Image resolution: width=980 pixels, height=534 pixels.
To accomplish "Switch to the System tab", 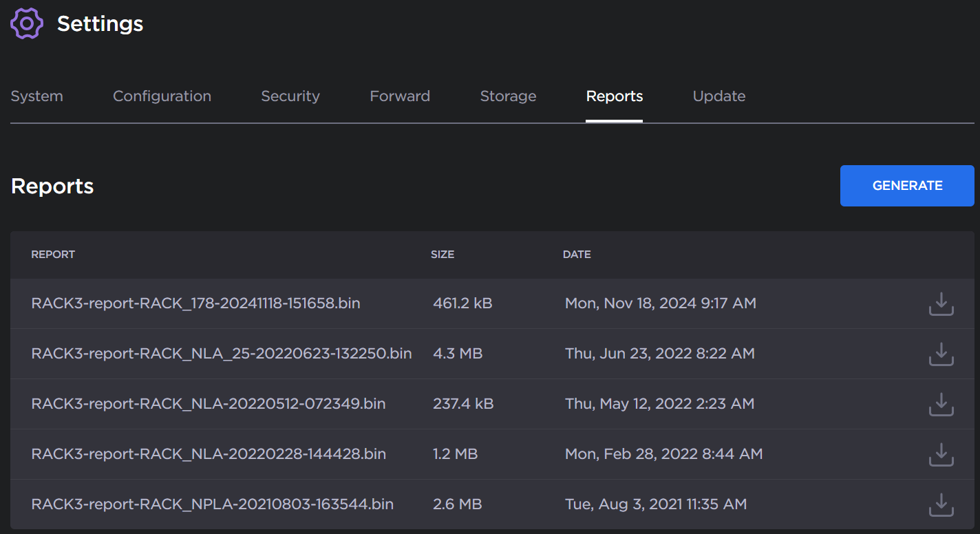I will coord(36,96).
